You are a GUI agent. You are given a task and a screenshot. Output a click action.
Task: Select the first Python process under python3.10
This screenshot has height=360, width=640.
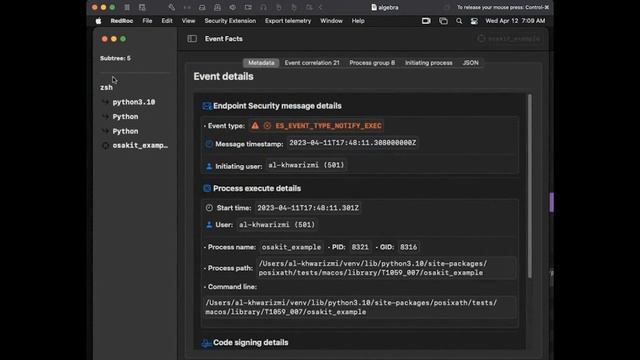[125, 117]
